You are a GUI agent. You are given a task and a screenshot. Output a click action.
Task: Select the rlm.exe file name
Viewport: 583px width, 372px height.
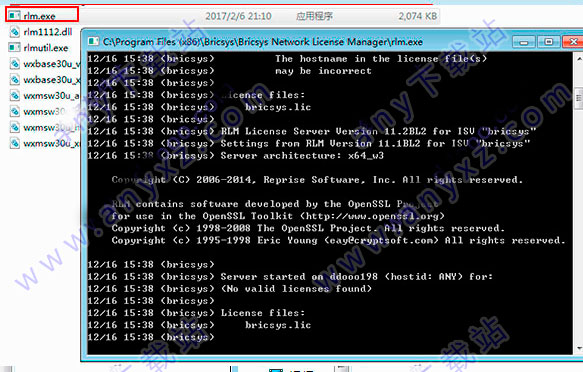[39, 16]
